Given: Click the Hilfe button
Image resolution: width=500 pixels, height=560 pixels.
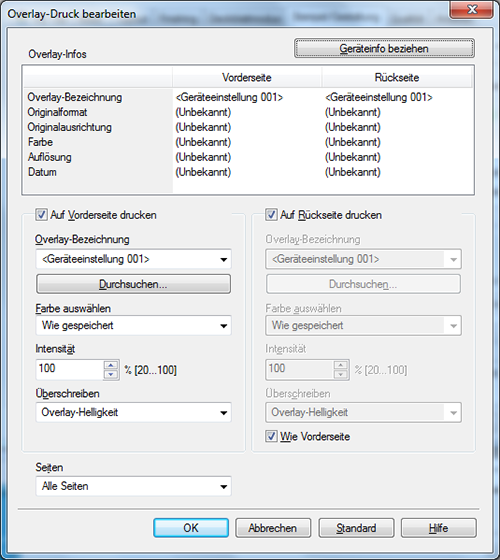Looking at the screenshot, I should [x=439, y=528].
